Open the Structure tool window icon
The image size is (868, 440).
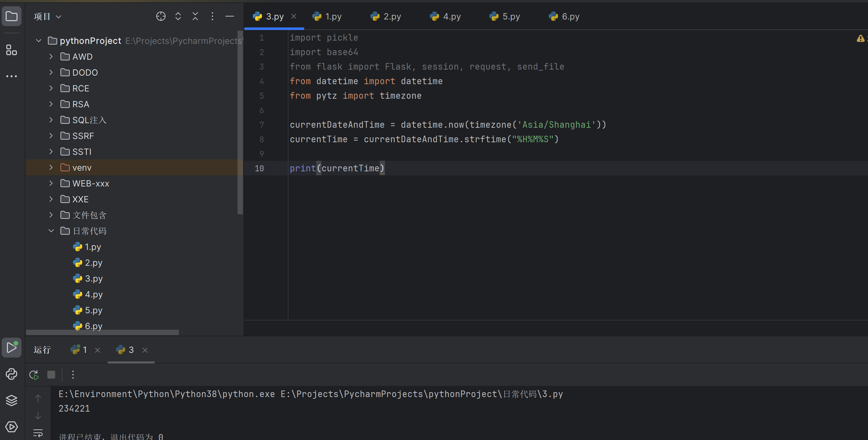(x=12, y=50)
